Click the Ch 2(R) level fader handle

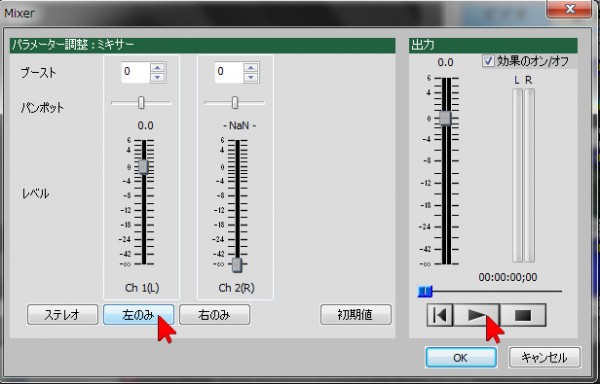click(x=237, y=265)
